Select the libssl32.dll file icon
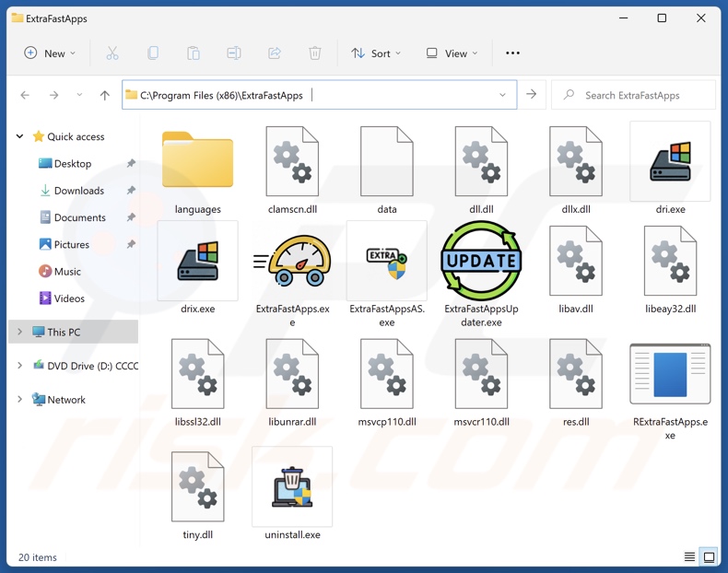This screenshot has height=573, width=728. (198, 373)
